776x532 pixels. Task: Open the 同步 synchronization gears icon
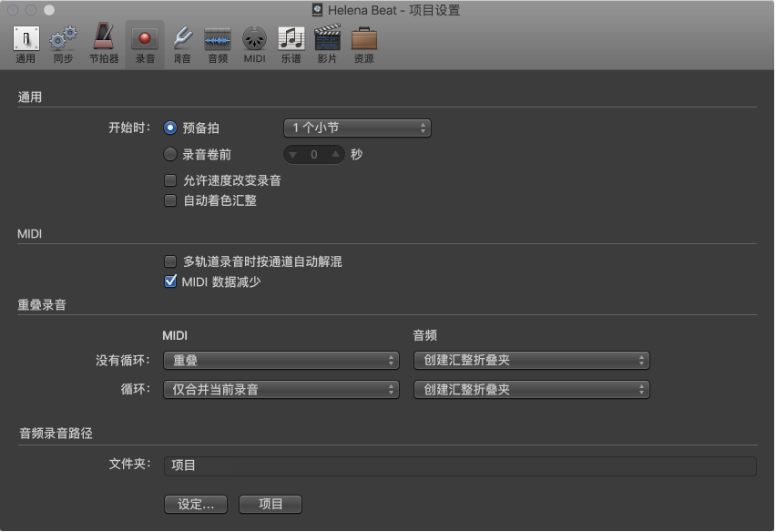point(63,44)
